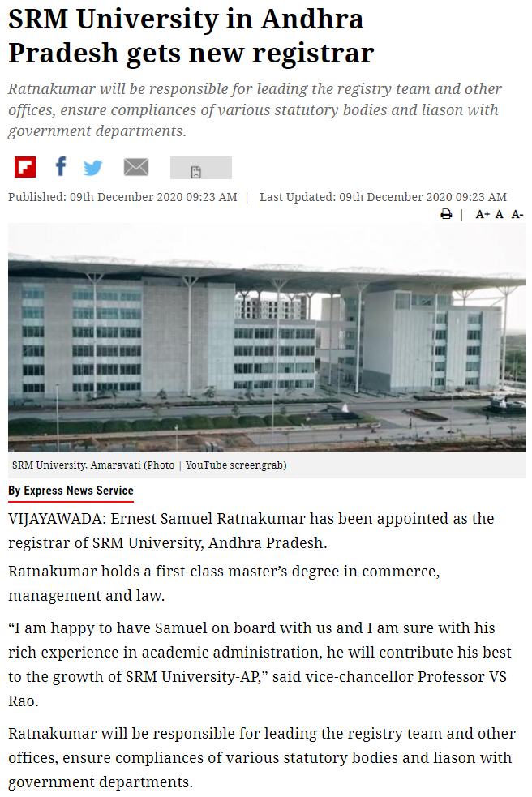Share article via email envelope icon
This screenshot has width=532, height=797.
pyautogui.click(x=136, y=167)
